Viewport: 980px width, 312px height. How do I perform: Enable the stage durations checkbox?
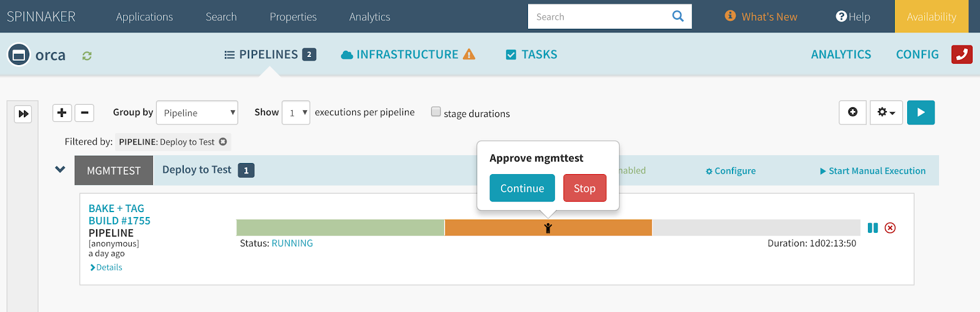(x=436, y=112)
